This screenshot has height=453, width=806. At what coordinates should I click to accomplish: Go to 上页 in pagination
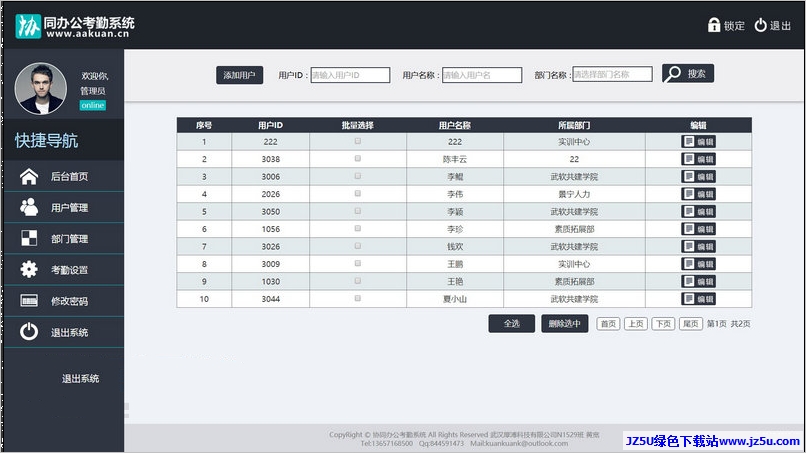[x=636, y=323]
